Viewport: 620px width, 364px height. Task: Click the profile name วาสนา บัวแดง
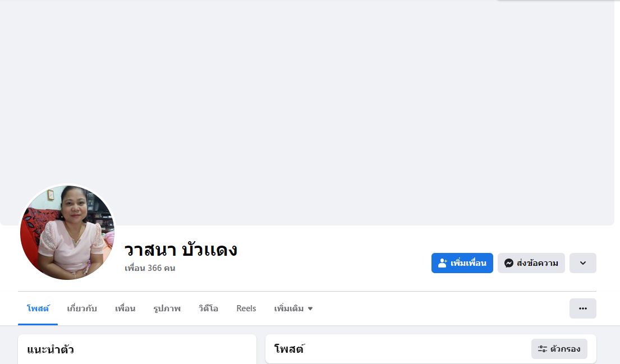click(x=181, y=250)
